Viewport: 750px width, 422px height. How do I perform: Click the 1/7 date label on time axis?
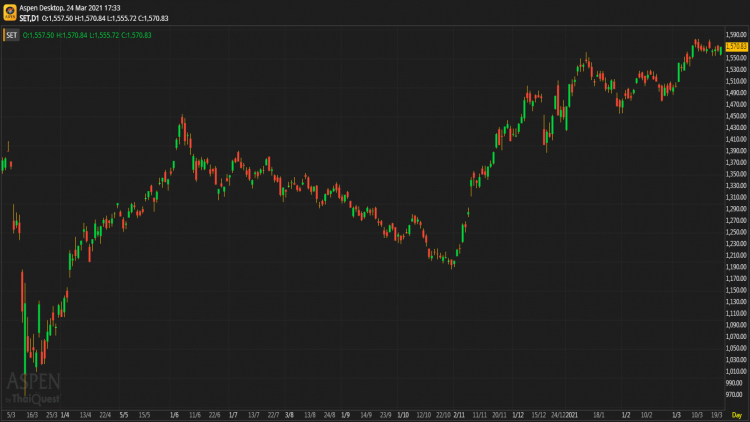(233, 415)
